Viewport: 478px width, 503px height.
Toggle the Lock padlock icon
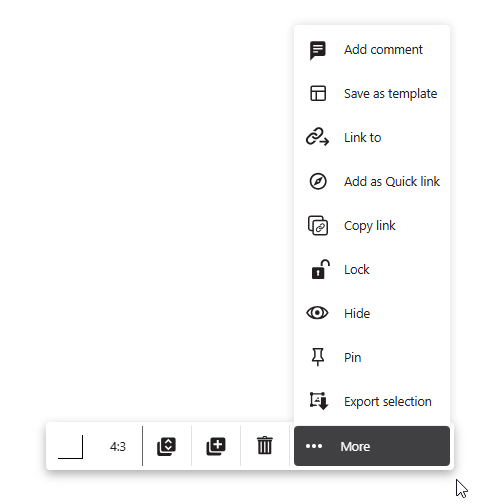(x=320, y=269)
